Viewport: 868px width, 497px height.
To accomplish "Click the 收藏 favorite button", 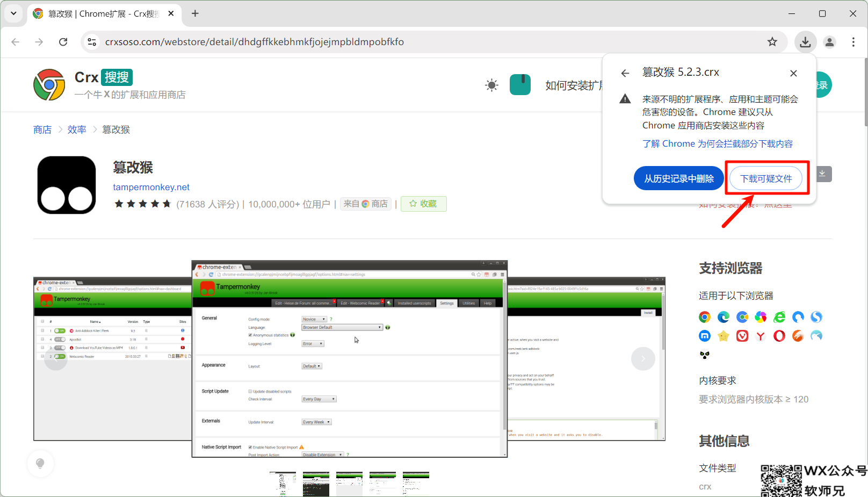I will 423,204.
